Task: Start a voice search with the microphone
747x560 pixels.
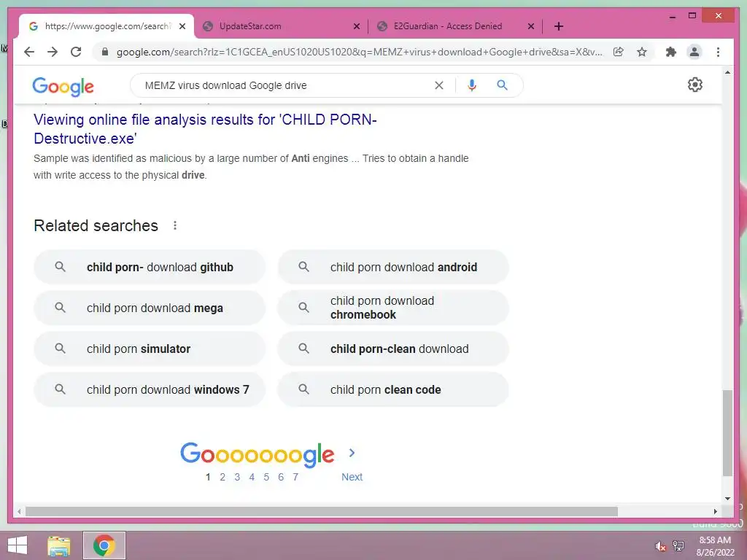Action: 472,85
